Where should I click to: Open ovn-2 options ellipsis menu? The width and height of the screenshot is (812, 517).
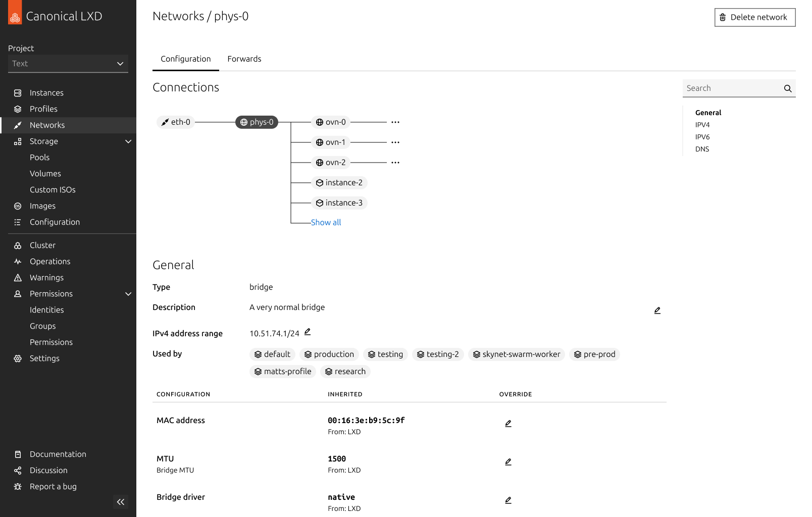pos(395,163)
